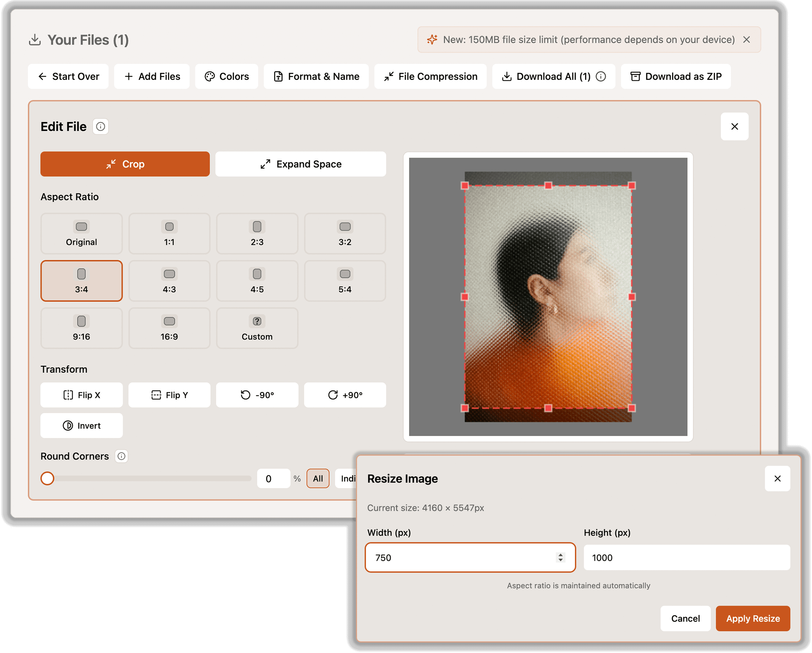This screenshot has height=653, width=812.
Task: Click the Round Corners info icon
Action: tap(121, 456)
